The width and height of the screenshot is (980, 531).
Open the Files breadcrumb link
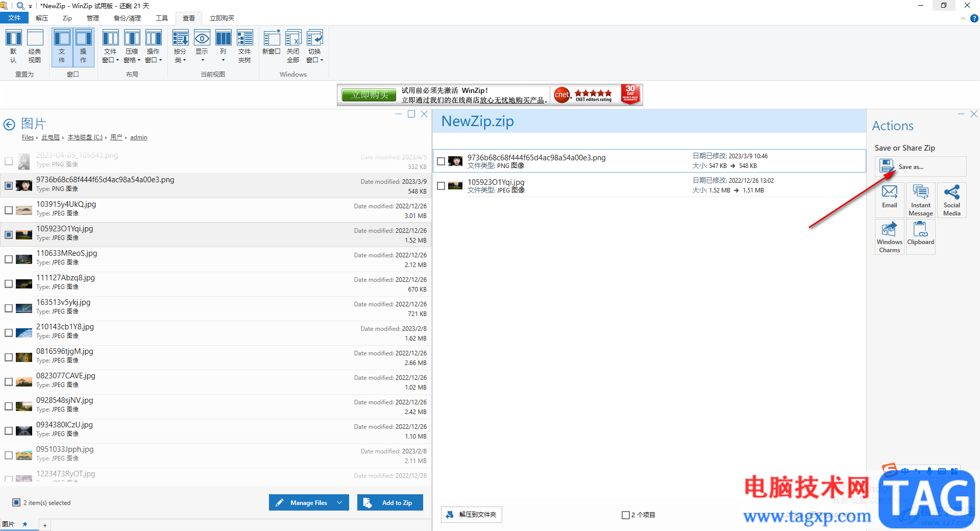tap(28, 137)
